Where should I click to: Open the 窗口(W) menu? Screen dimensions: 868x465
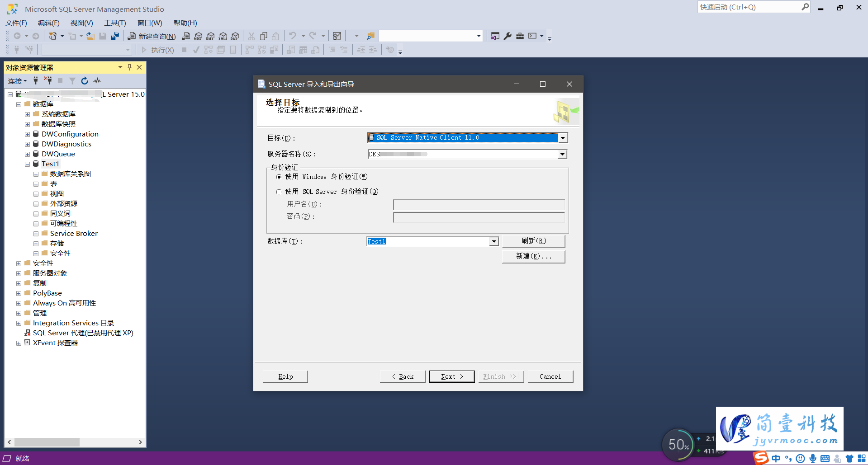click(150, 23)
